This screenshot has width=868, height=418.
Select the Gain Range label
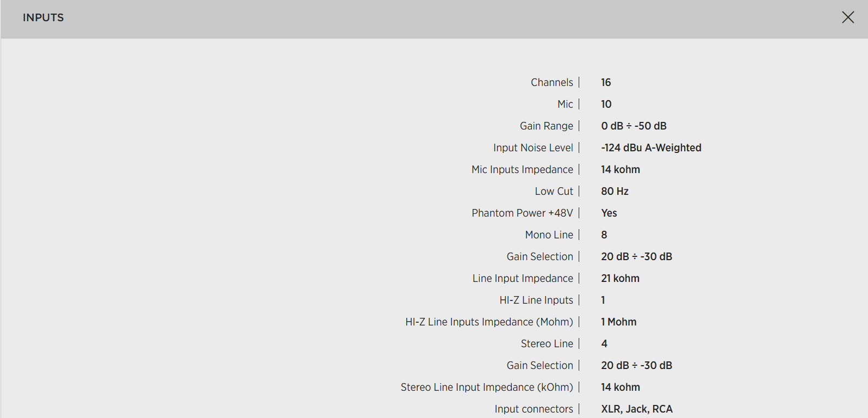[546, 126]
